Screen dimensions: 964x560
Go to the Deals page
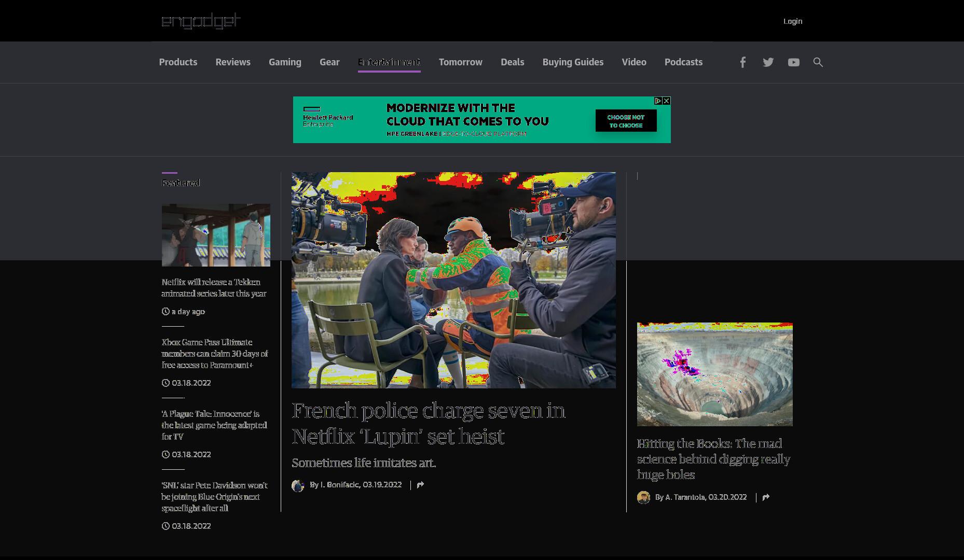[x=512, y=62]
